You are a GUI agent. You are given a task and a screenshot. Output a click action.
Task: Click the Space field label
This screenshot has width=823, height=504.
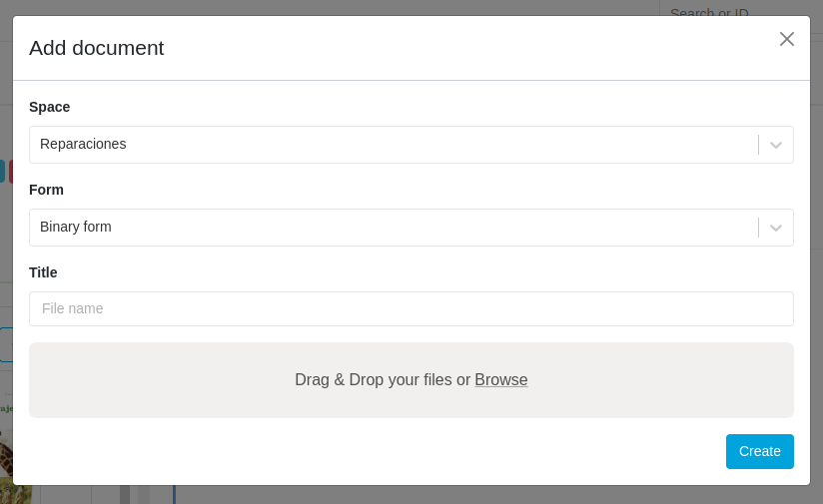[x=50, y=107]
